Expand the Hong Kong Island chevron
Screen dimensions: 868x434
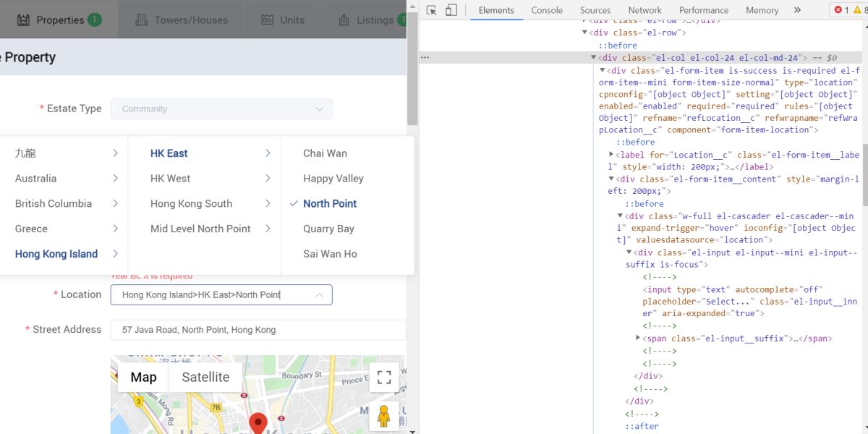(116, 254)
